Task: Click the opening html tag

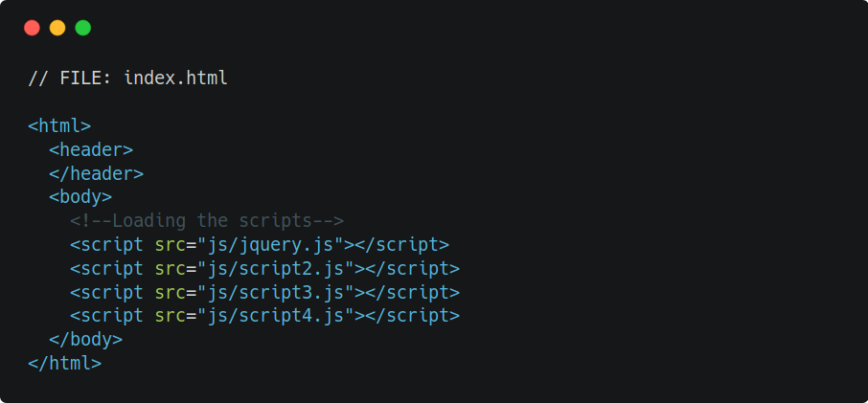Action: coord(59,126)
